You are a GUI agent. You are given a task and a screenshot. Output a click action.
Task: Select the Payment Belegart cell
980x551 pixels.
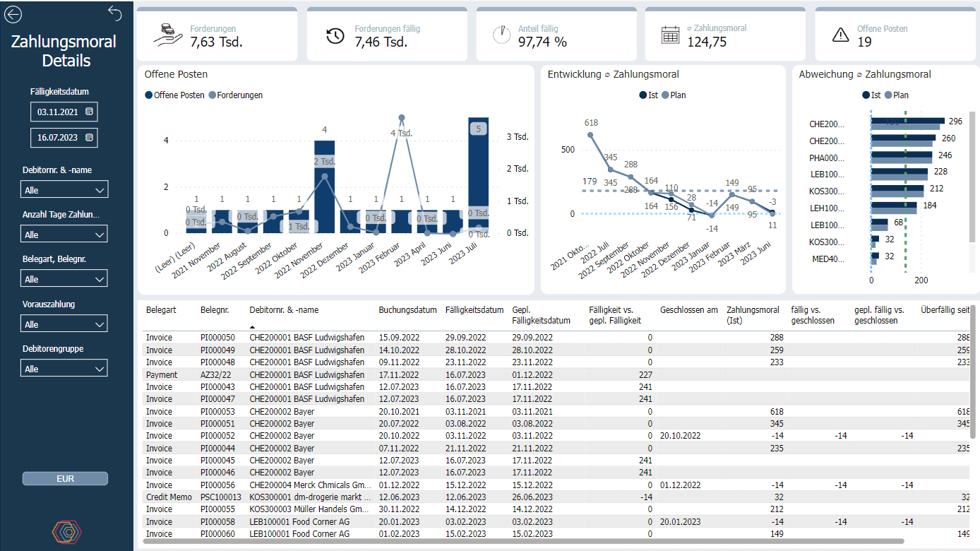click(162, 374)
